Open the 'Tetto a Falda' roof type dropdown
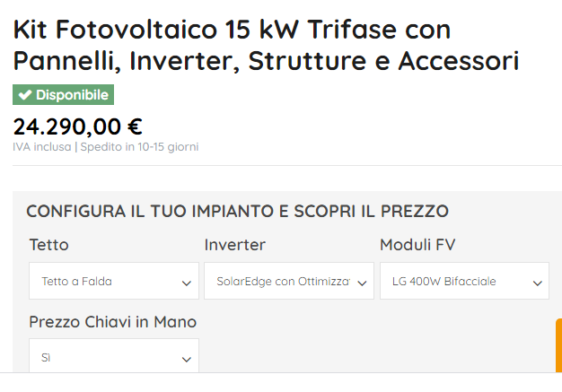 pos(108,282)
